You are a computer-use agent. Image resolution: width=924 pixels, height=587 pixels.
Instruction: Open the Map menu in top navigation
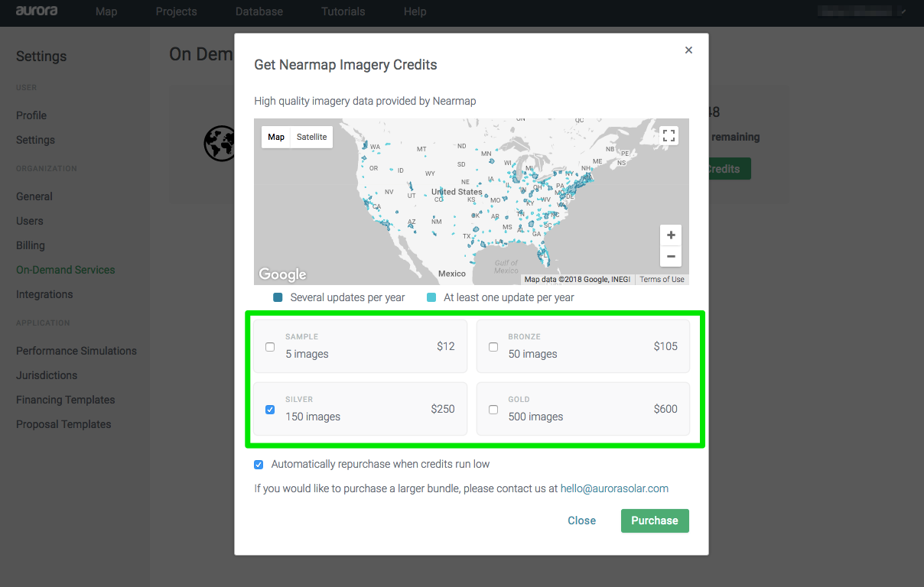[106, 11]
